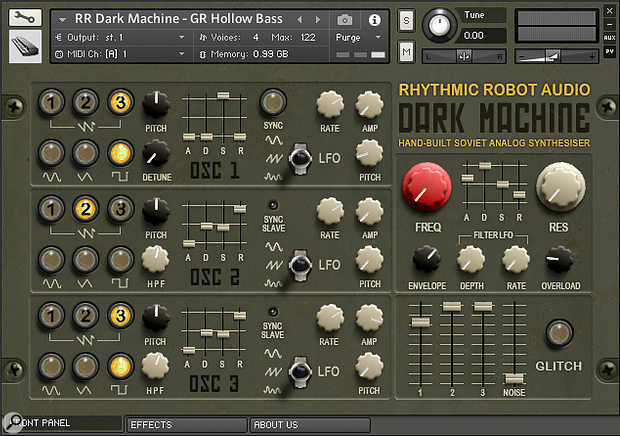Click the OSC 1 PITCH knob
Viewport: 620px width, 436px height.
156,105
